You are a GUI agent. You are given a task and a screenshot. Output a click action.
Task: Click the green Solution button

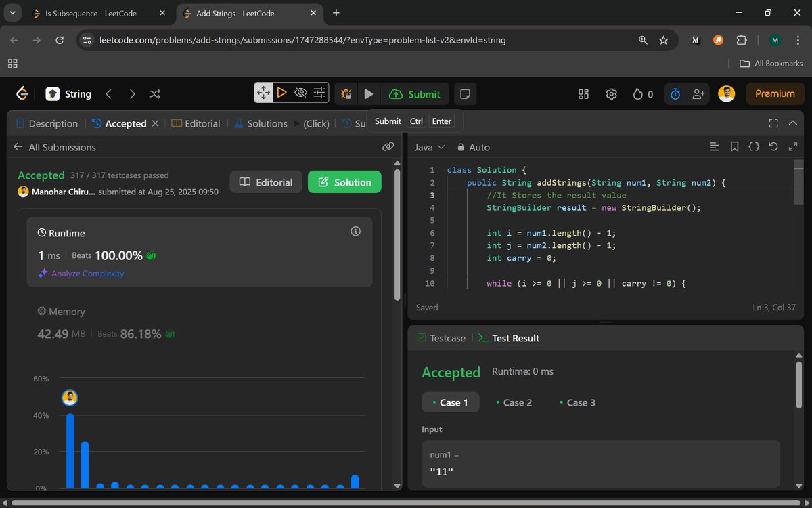click(344, 182)
